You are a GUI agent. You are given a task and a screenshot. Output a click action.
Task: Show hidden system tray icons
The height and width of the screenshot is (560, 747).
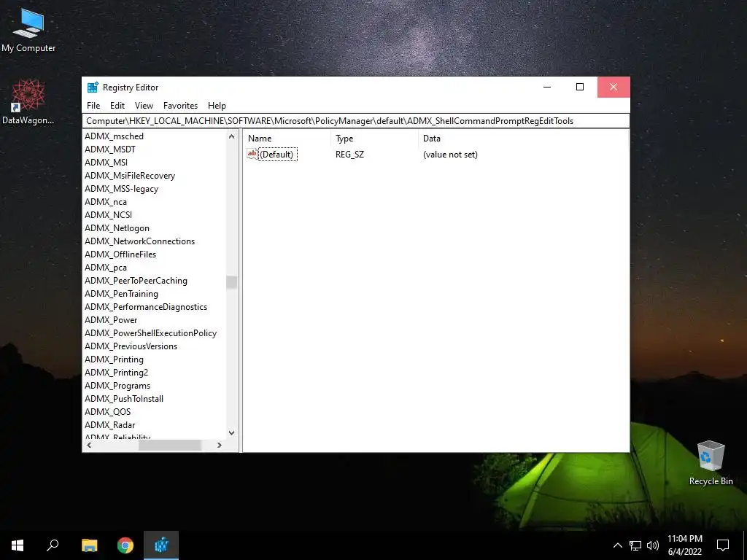point(617,545)
